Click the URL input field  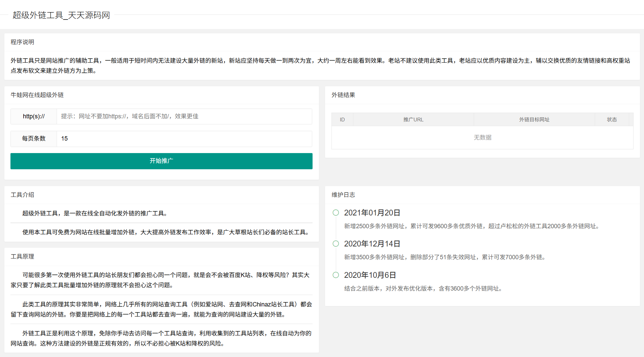pos(184,116)
